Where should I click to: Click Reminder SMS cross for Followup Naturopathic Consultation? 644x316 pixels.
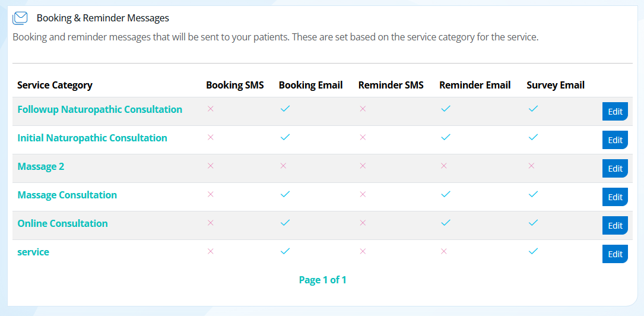363,109
